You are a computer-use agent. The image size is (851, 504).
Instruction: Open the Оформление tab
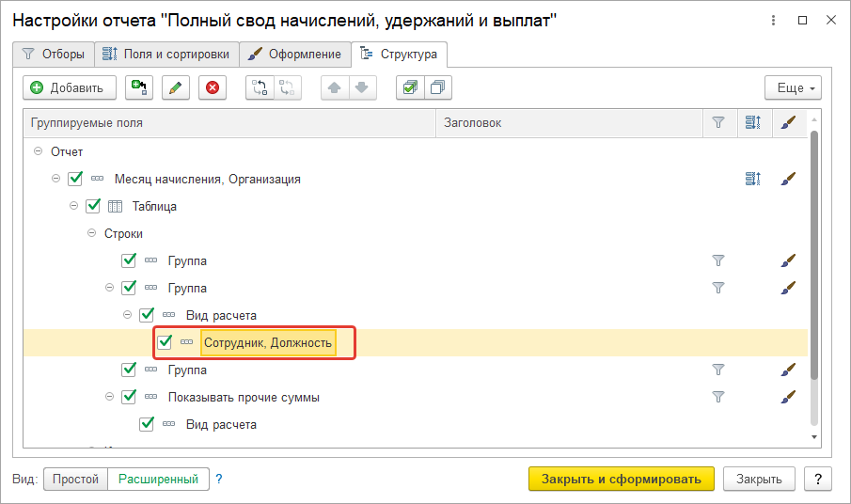coord(294,55)
